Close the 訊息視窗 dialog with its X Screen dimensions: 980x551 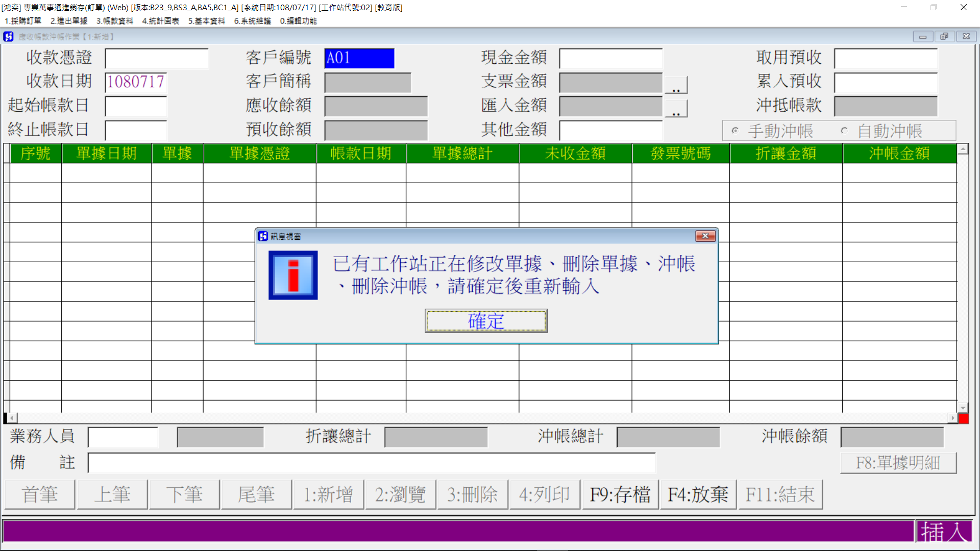pyautogui.click(x=705, y=236)
